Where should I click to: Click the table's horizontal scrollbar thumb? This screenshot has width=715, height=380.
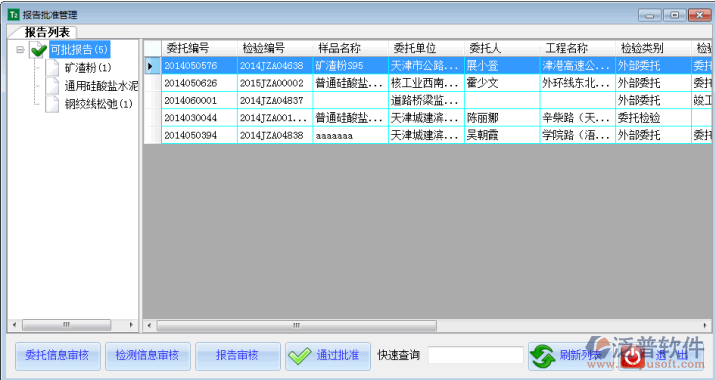296,325
